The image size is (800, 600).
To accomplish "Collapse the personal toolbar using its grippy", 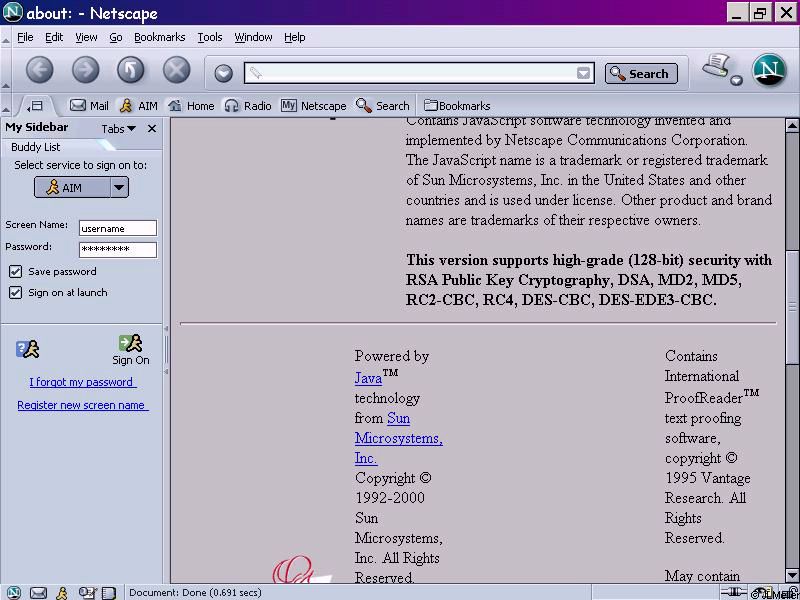I will (x=6, y=106).
